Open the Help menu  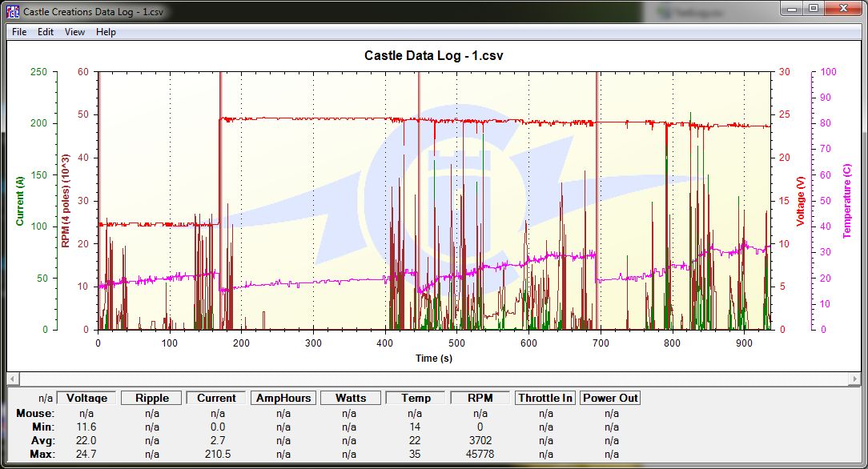[106, 32]
